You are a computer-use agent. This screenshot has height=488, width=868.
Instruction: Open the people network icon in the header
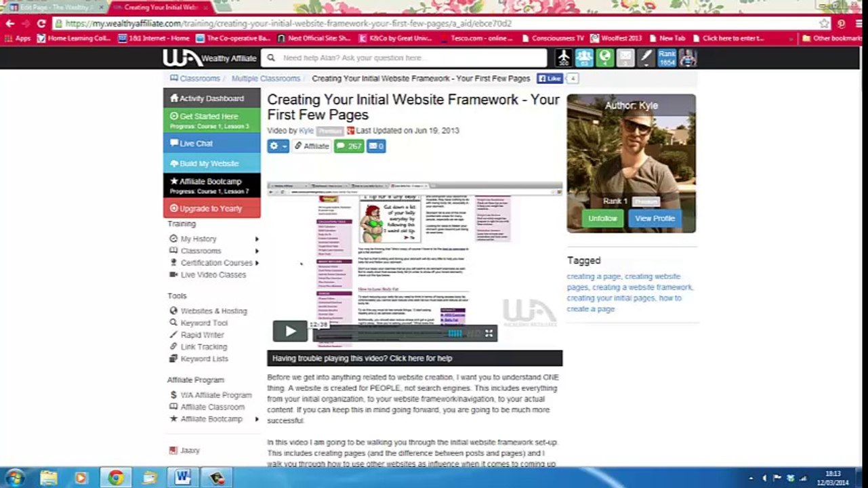(584, 58)
